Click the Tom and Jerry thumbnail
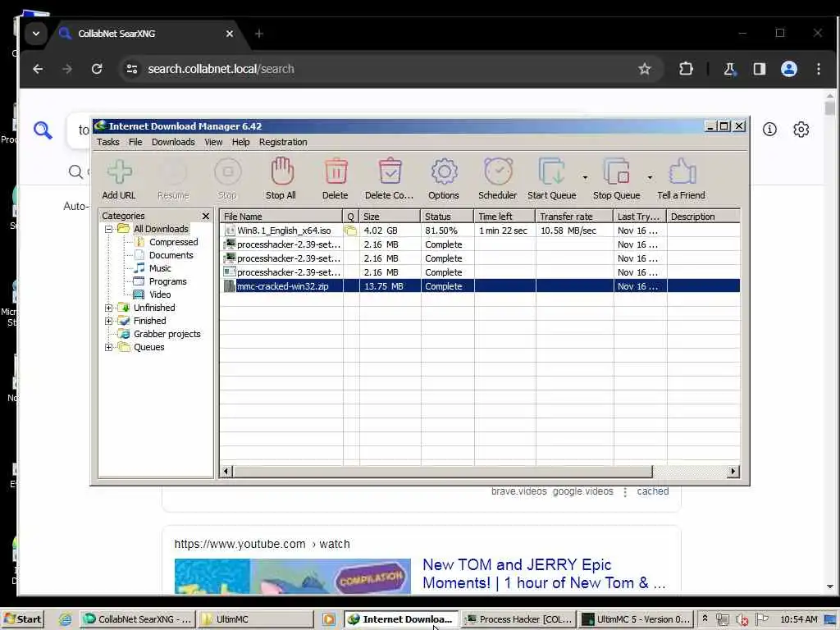This screenshot has height=630, width=840. pos(293,577)
